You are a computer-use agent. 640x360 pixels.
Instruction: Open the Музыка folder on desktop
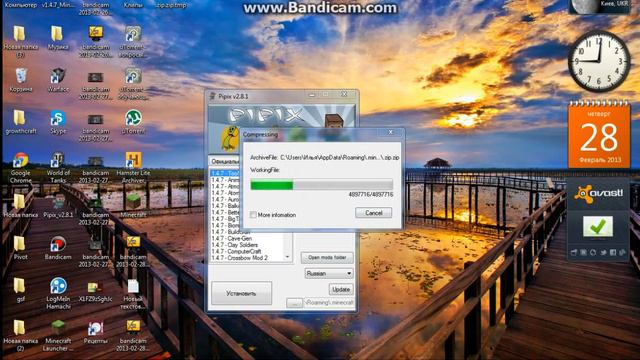(x=58, y=38)
